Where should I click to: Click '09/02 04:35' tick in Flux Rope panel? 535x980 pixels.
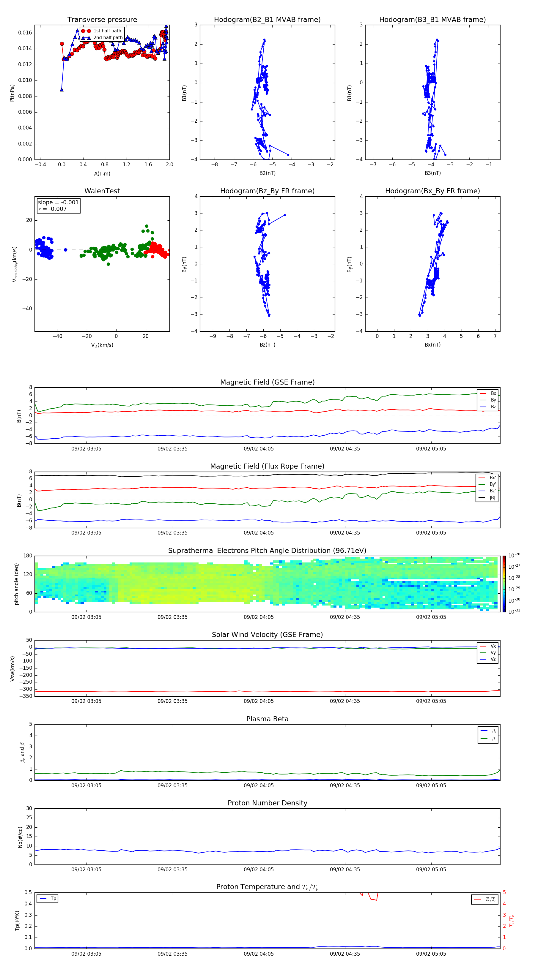click(x=344, y=533)
